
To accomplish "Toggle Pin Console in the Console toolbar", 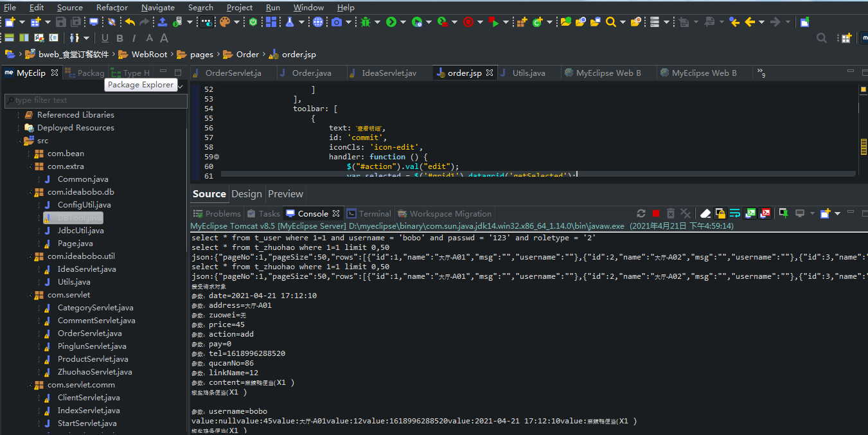I will 784,213.
